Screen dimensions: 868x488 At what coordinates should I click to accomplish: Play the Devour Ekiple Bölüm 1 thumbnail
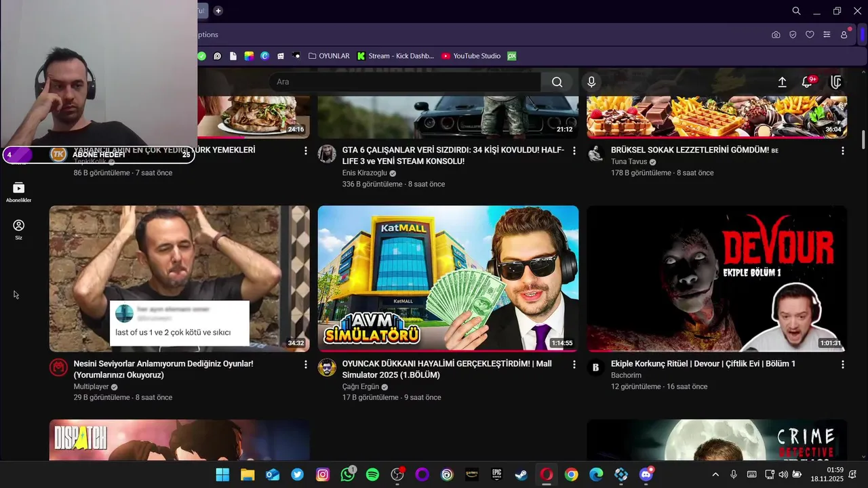pos(717,279)
